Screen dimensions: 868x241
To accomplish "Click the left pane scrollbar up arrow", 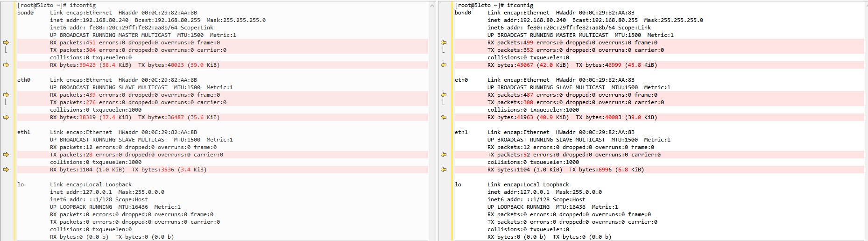I will point(432,6).
